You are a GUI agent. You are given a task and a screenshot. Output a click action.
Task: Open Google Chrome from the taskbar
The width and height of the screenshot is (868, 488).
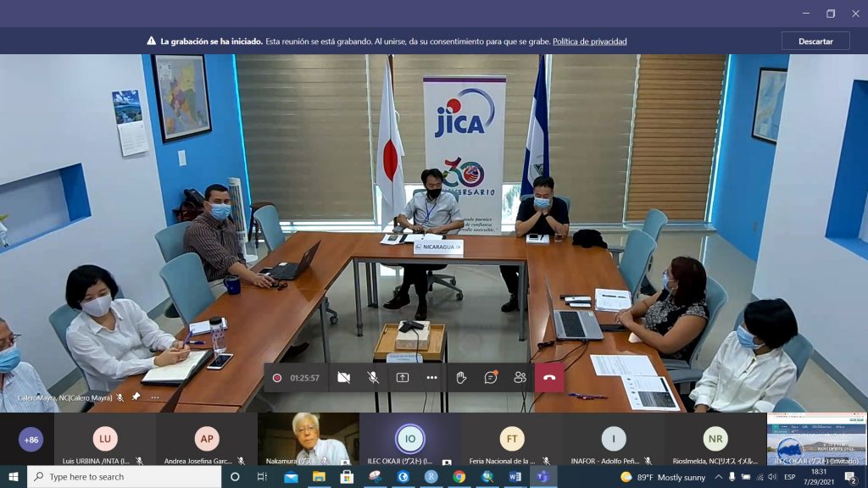pyautogui.click(x=459, y=477)
